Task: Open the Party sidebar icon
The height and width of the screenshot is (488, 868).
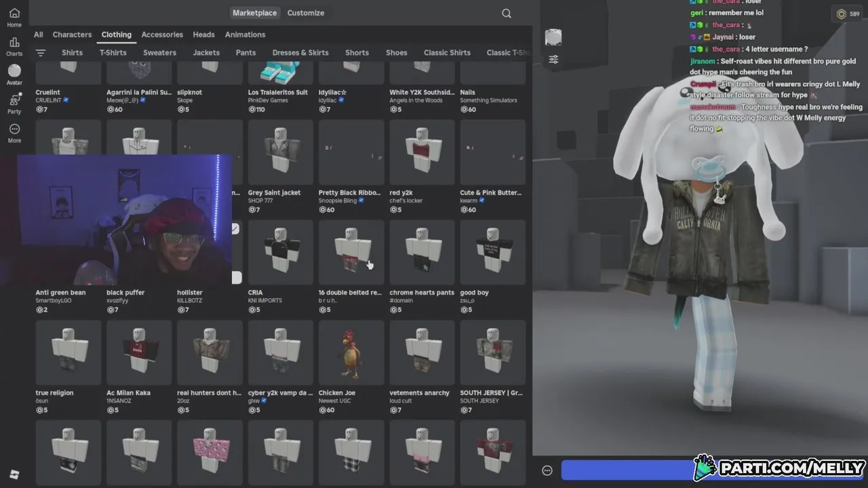Action: point(14,104)
